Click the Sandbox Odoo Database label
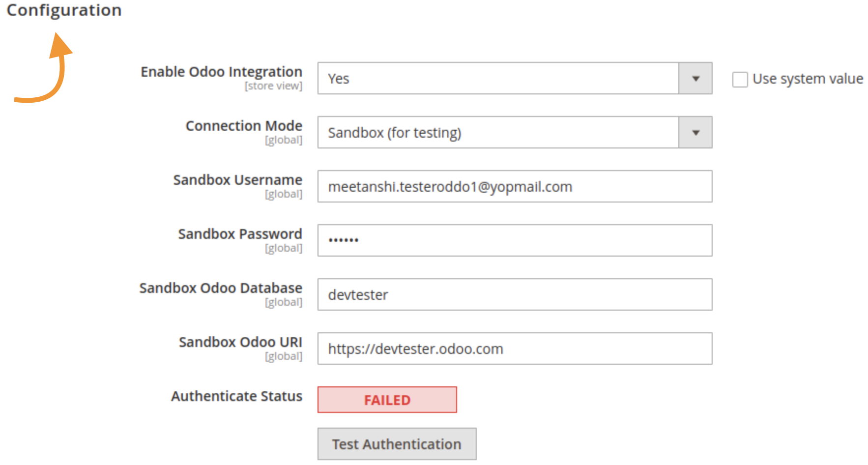The height and width of the screenshot is (465, 868). pos(221,288)
